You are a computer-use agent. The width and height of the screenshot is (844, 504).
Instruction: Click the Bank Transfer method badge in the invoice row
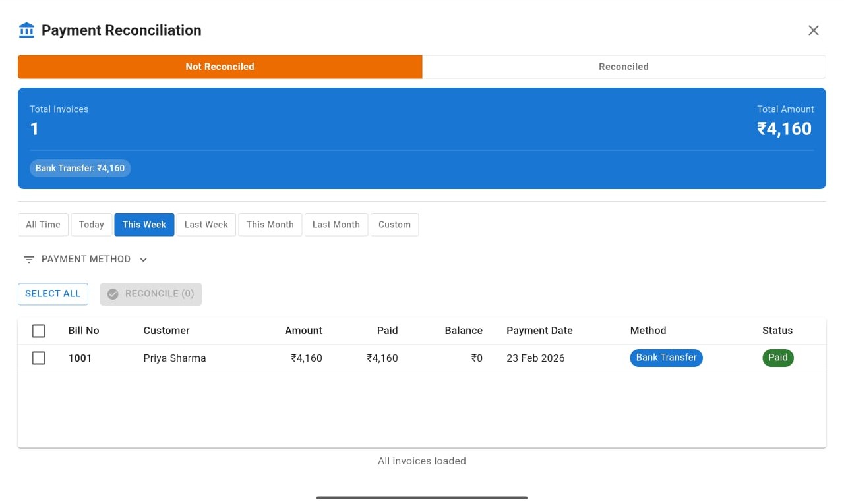click(666, 358)
